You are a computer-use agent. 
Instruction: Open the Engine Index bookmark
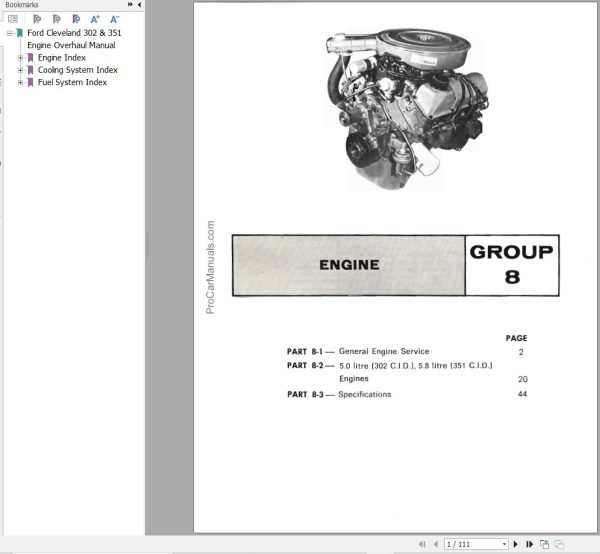[x=62, y=58]
